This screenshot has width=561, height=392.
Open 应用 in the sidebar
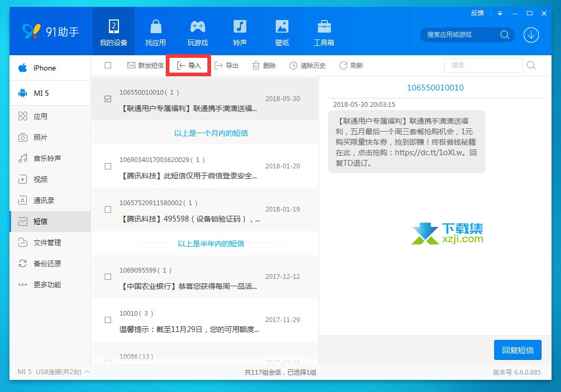pos(50,116)
